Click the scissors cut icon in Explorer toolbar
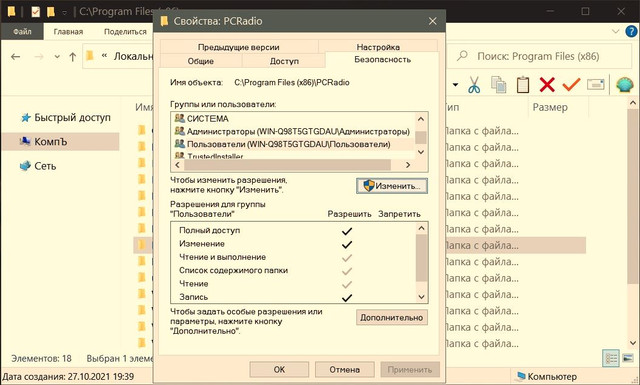 (x=474, y=85)
